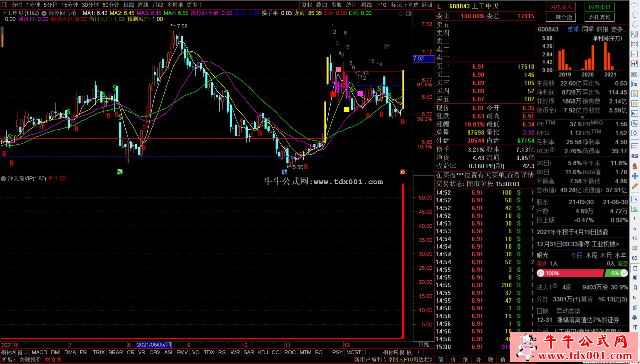Screen dimensions: 640x364
Task: Click the panel layout icon above price axis
Action: [x=409, y=13]
